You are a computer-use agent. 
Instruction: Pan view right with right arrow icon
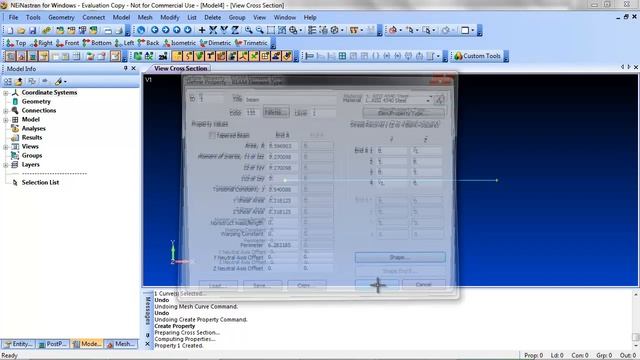pos(165,30)
